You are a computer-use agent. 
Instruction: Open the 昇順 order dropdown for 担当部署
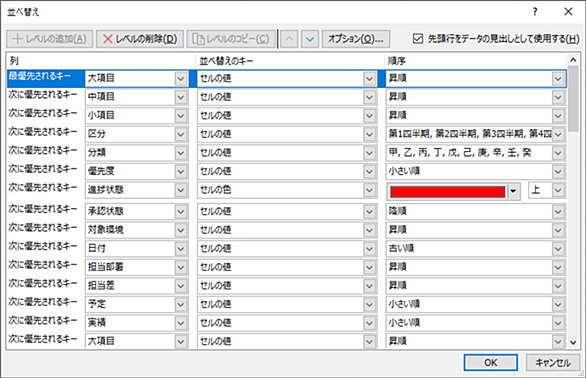pos(558,267)
